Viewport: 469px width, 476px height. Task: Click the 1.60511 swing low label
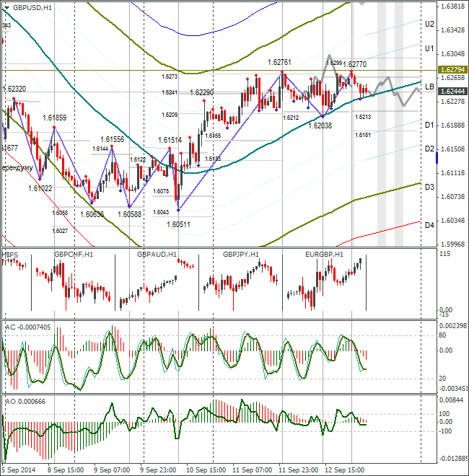click(178, 224)
